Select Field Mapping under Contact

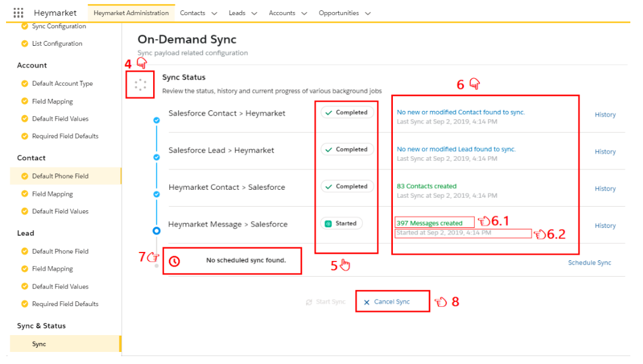click(x=52, y=194)
